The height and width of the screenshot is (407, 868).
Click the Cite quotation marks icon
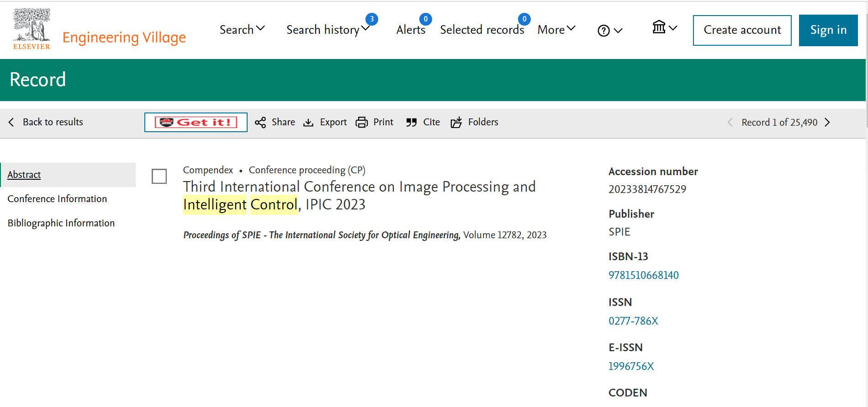click(x=412, y=123)
